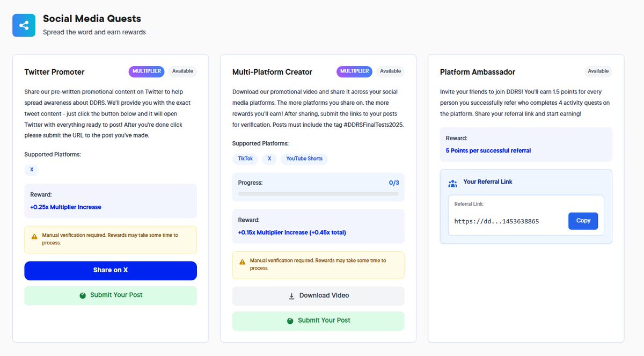
Task: Click the Multi-Platform progress bar
Action: 318,194
